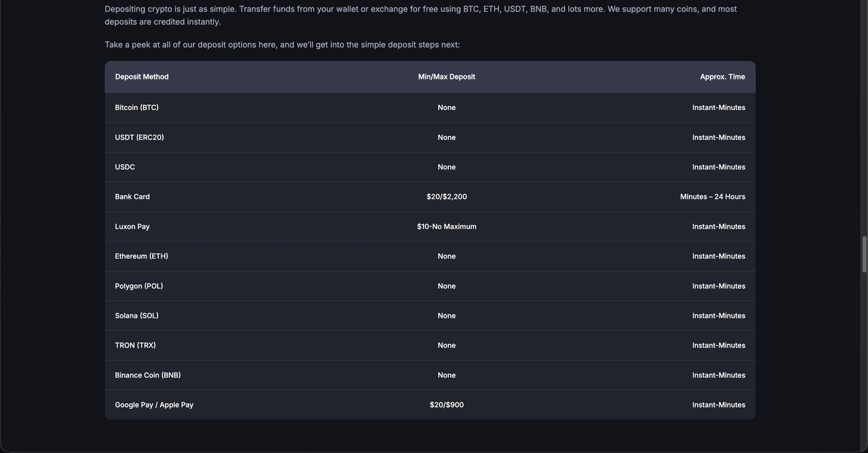Screen dimensions: 868x453
Task: Select Google Pay / Apple Pay row
Action: (430, 405)
